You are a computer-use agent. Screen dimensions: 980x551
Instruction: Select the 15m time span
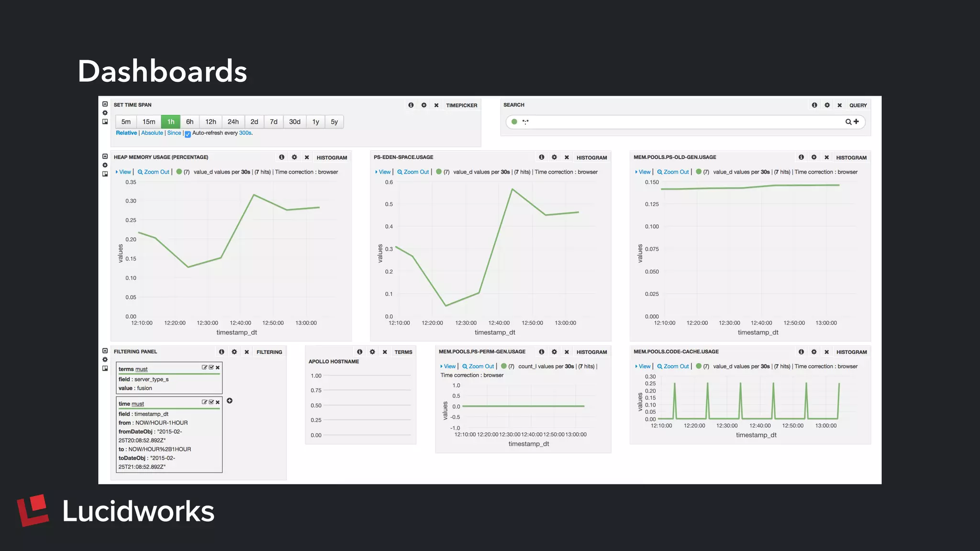pyautogui.click(x=149, y=122)
